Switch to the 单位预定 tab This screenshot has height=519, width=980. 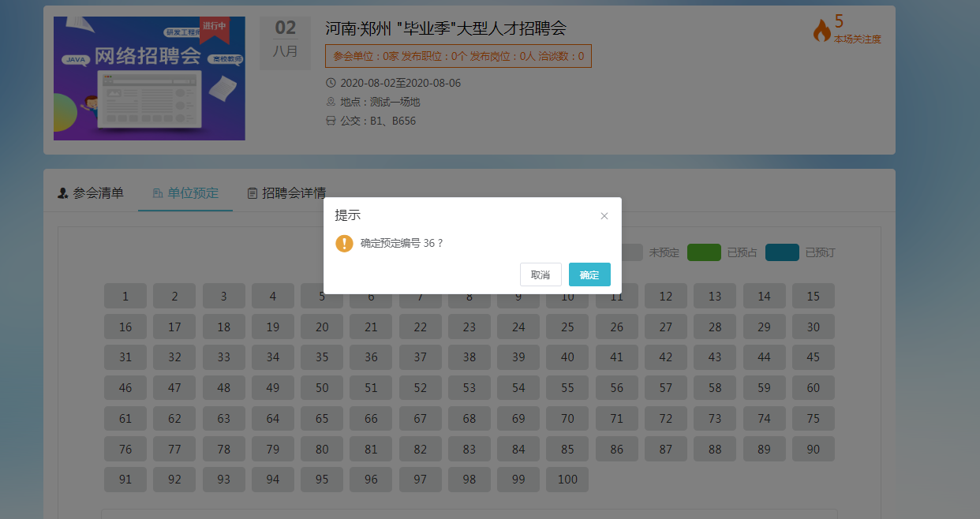coord(185,193)
